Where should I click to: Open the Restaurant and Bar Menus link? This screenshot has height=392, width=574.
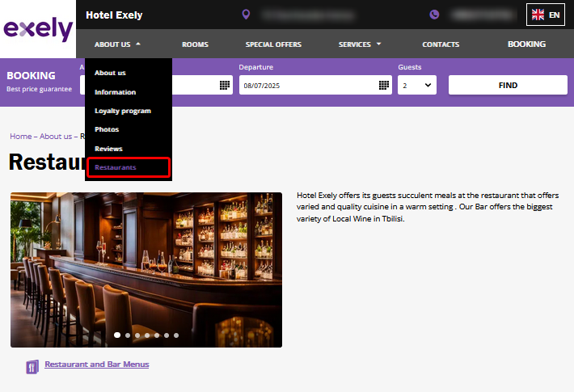(x=96, y=365)
